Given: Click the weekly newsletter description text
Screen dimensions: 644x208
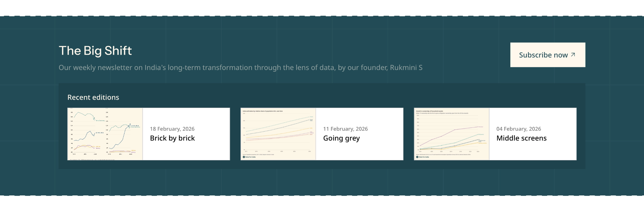Looking at the screenshot, I should (x=220, y=68).
